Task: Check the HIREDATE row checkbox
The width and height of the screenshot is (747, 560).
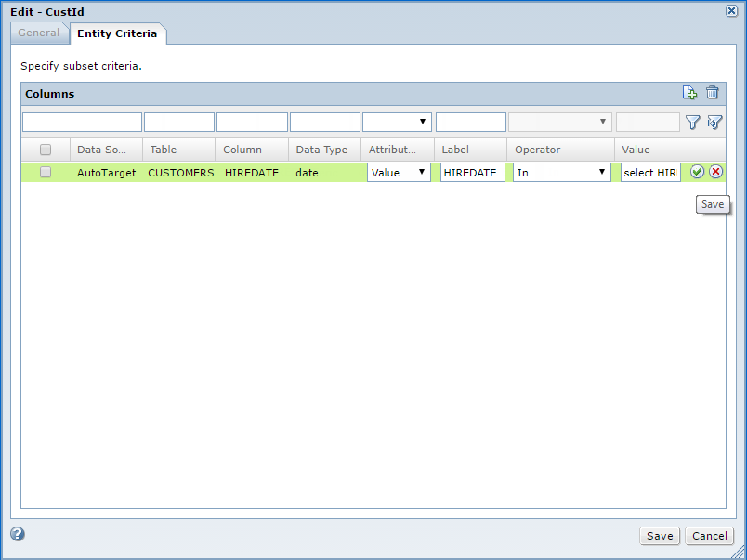Action: point(46,172)
